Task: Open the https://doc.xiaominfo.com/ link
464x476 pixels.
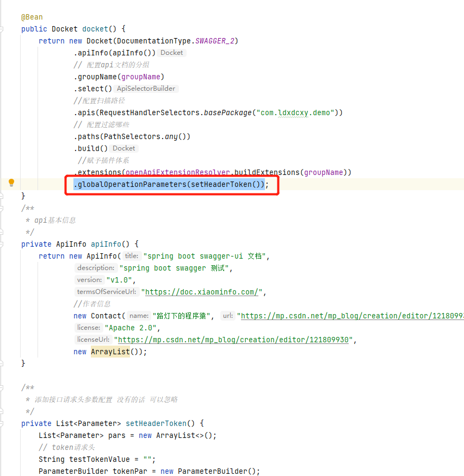Action: [x=201, y=291]
